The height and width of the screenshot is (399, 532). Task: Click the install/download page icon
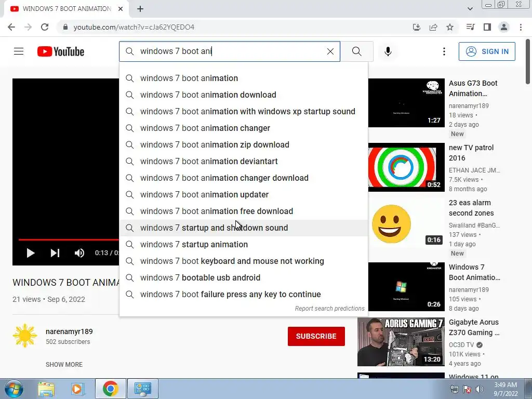[x=416, y=27]
